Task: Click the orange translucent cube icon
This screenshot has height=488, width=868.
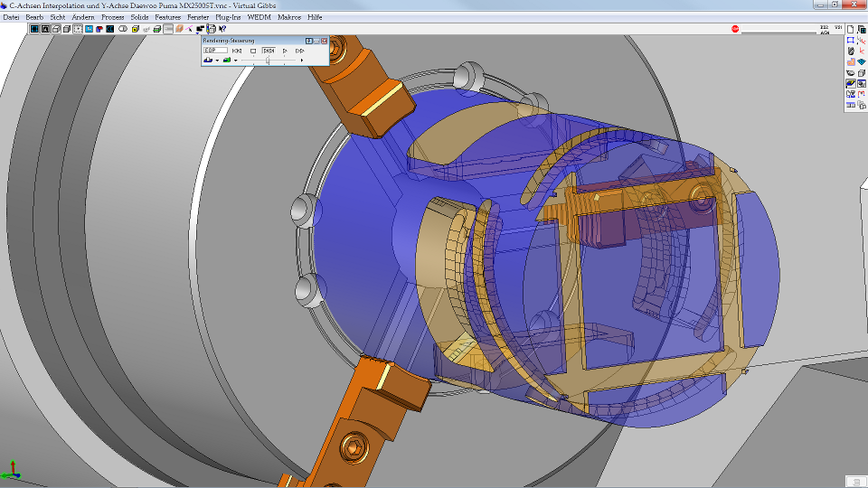Action: point(179,29)
